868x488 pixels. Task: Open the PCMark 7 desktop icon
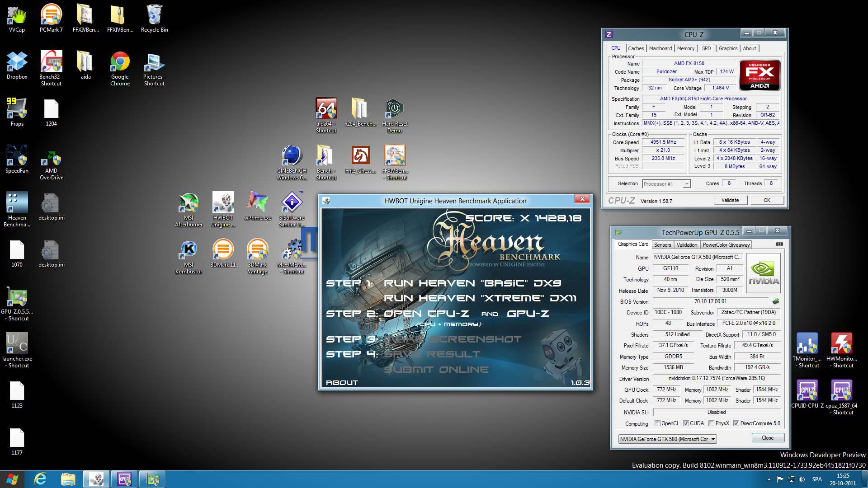coord(51,18)
